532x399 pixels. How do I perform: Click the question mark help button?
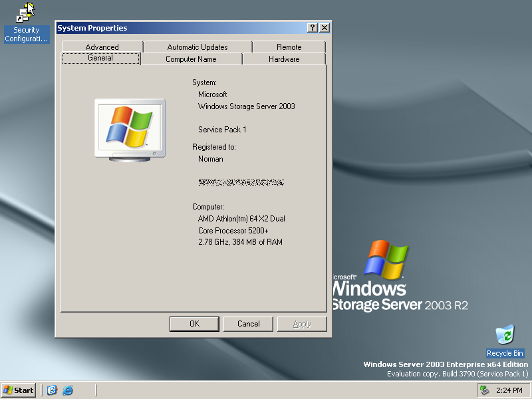click(x=313, y=28)
